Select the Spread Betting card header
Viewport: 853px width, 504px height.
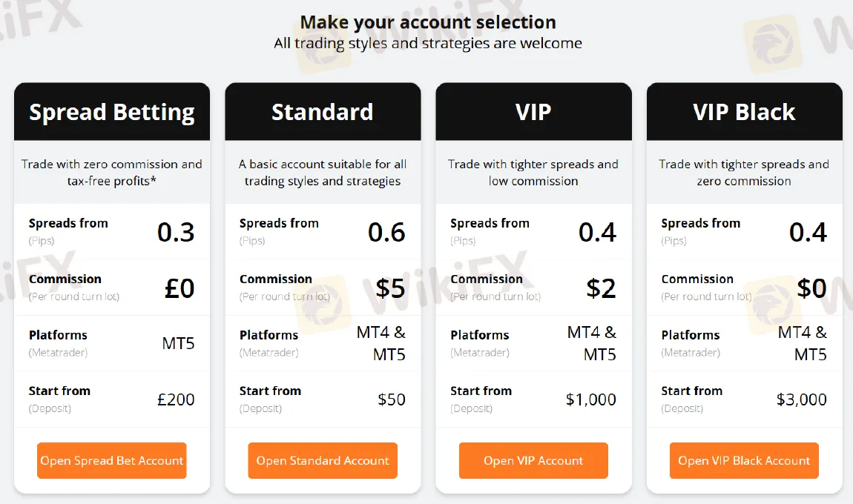(x=112, y=112)
